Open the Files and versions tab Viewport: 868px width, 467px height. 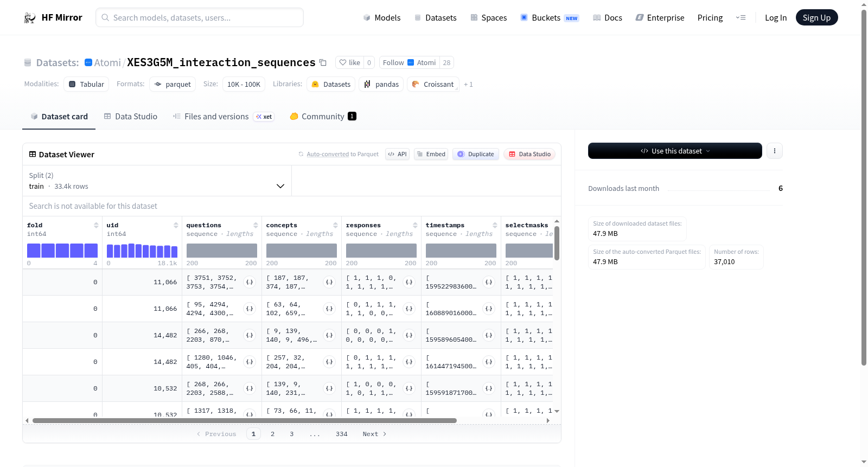point(224,117)
